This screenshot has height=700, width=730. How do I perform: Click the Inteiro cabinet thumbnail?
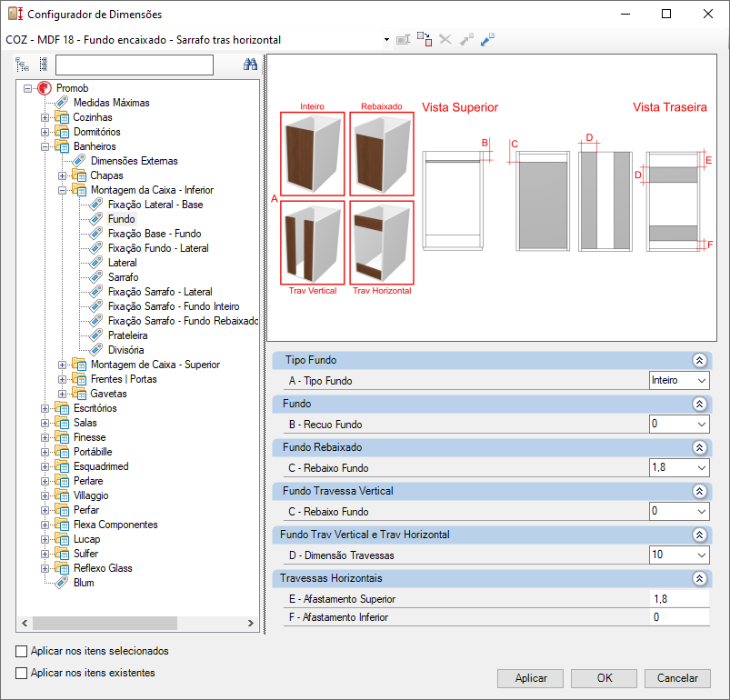[313, 154]
